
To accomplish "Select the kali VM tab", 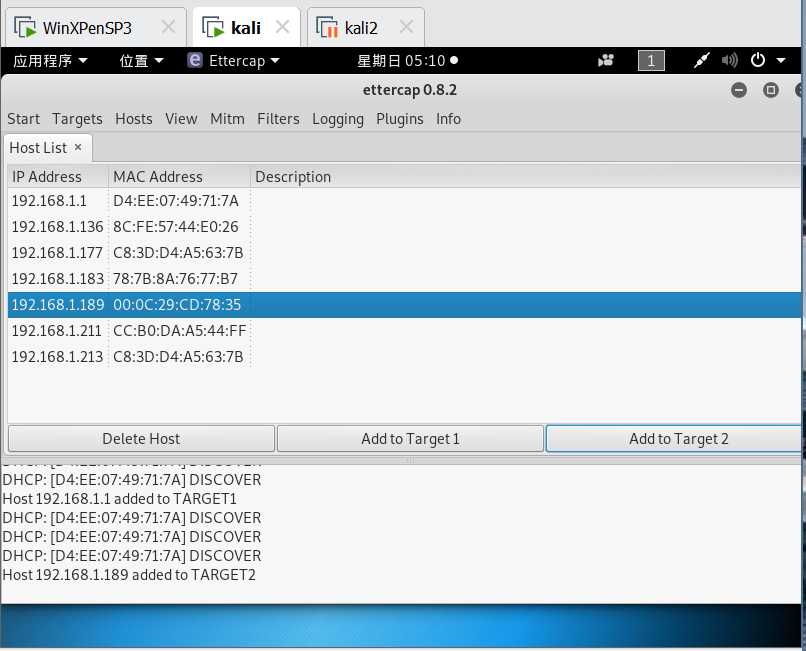I will (x=246, y=27).
